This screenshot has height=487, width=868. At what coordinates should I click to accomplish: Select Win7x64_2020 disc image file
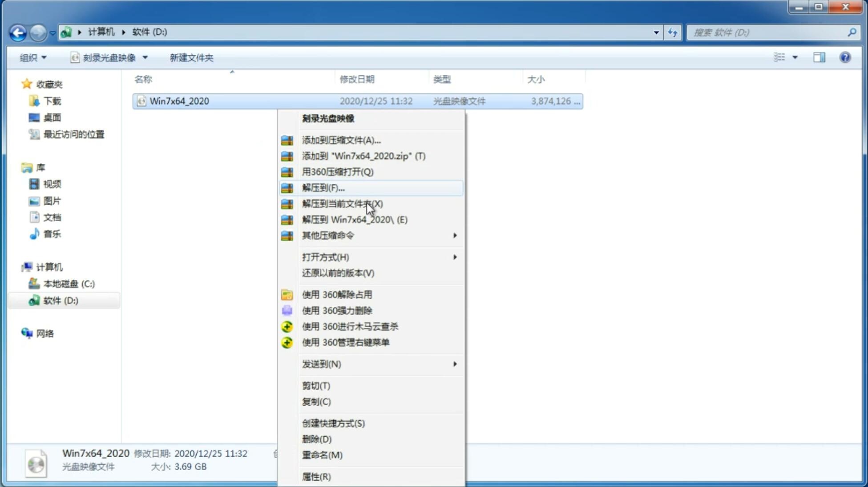[179, 101]
